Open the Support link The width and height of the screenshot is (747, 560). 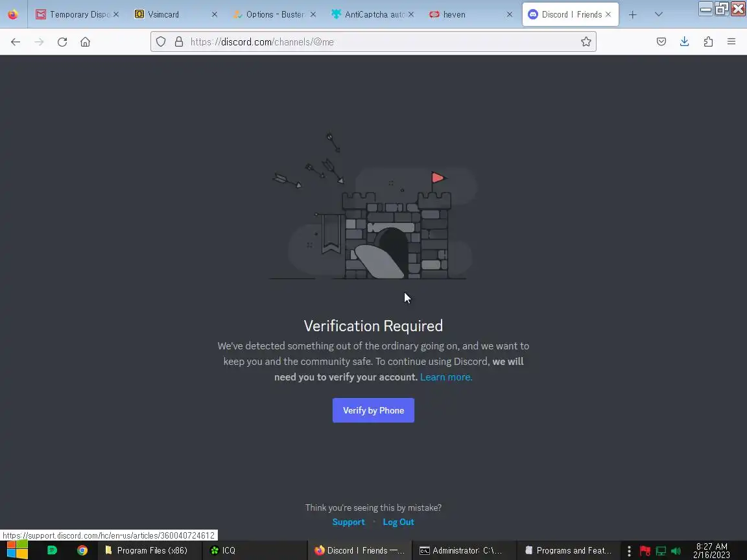pos(348,522)
